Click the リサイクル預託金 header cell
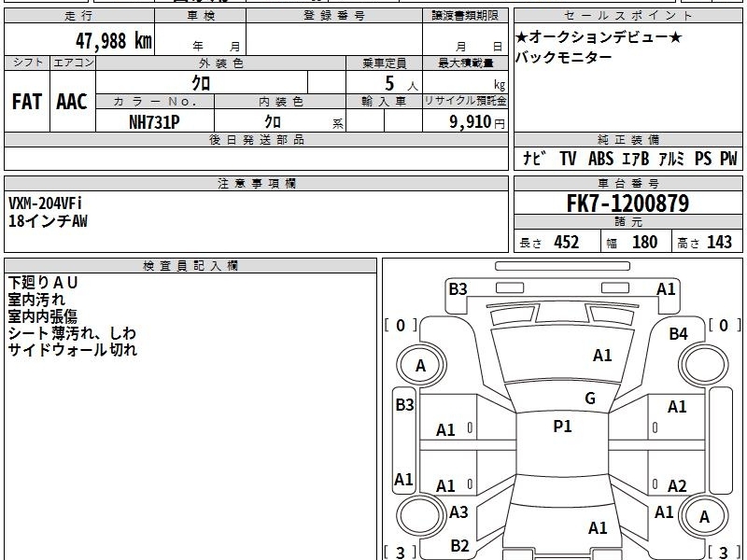747x560 pixels. pos(465,101)
